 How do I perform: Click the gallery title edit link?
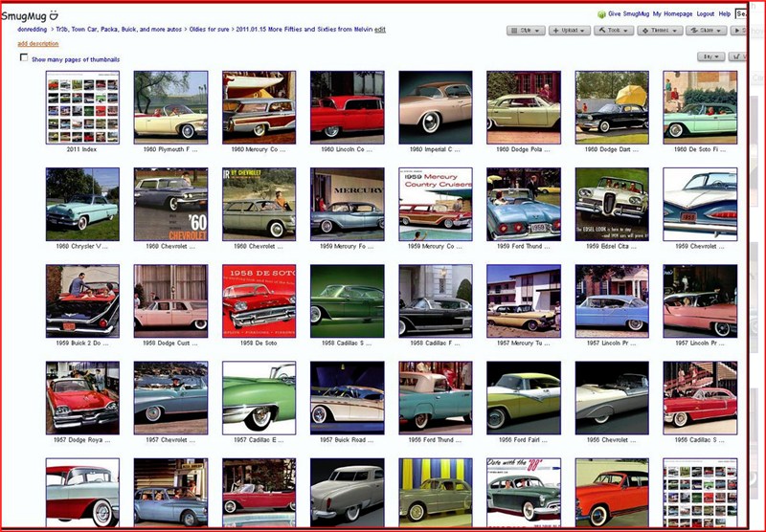[380, 30]
